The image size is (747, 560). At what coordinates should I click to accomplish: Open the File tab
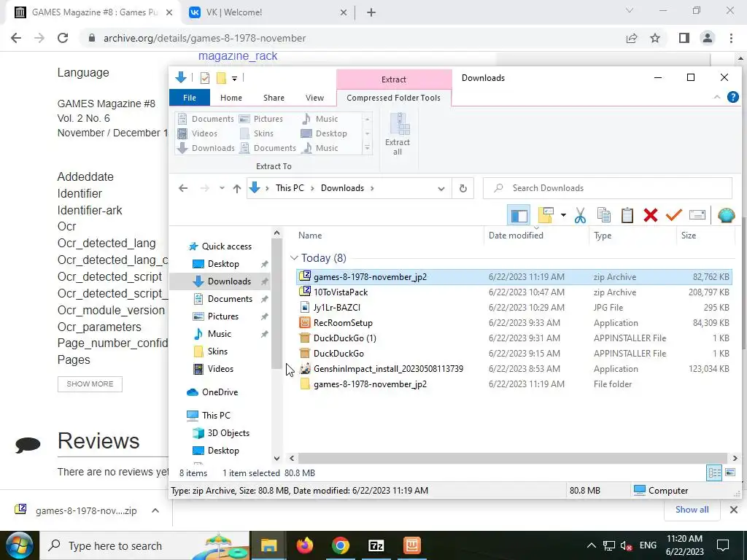[190, 98]
